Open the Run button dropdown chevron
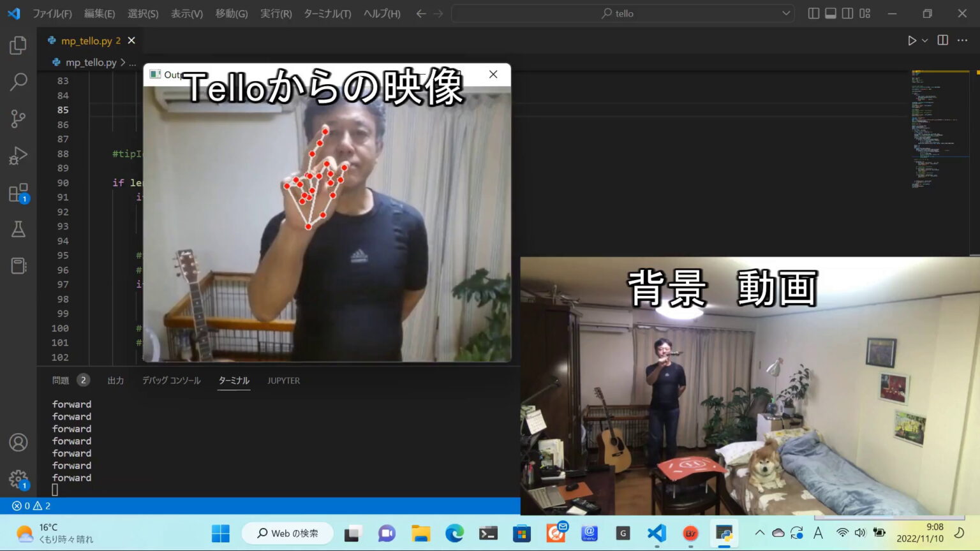The width and height of the screenshot is (980, 551). tap(923, 40)
